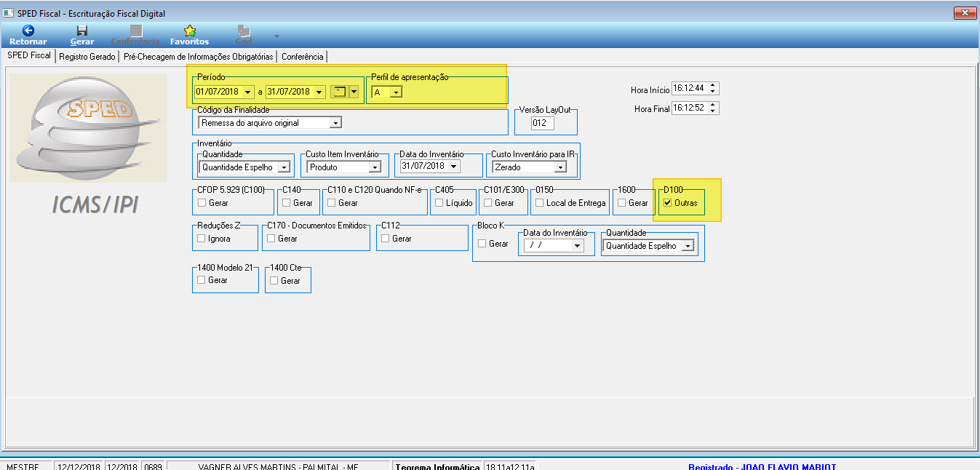980x470 pixels.
Task: Open the Código da Finalidade dropdown
Action: pos(335,123)
